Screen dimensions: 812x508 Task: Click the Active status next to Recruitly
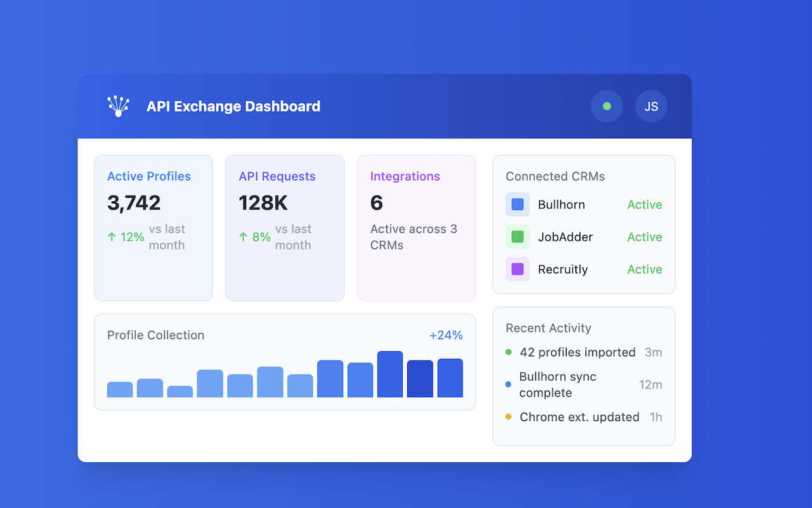[645, 269]
